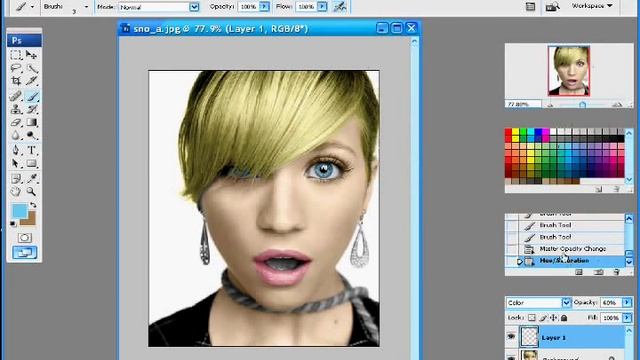Select the Blur tool
640x360 pixels.
tap(16, 136)
